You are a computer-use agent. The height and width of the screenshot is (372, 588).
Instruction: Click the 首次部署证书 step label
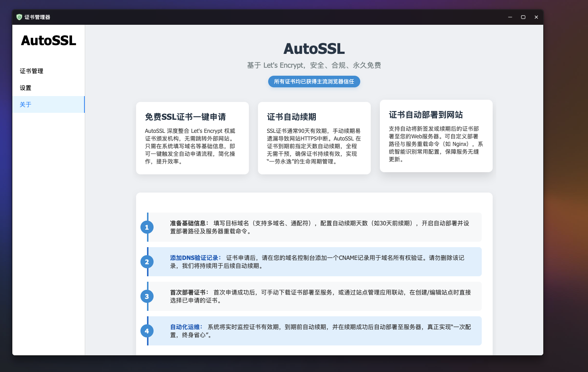click(x=189, y=292)
